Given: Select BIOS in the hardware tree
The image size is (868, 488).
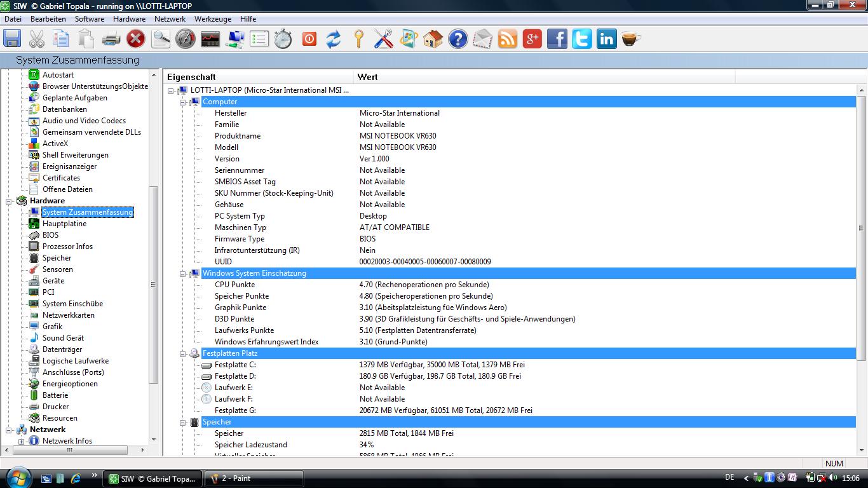Looking at the screenshot, I should (50, 235).
